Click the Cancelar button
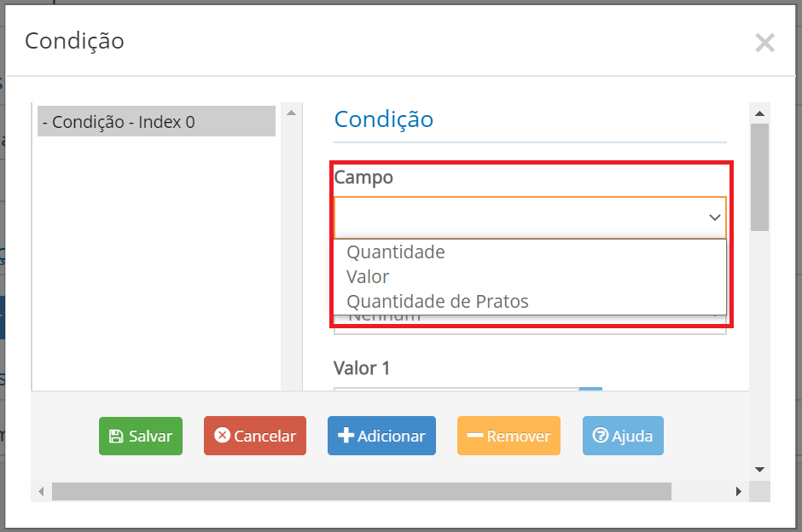 tap(255, 436)
